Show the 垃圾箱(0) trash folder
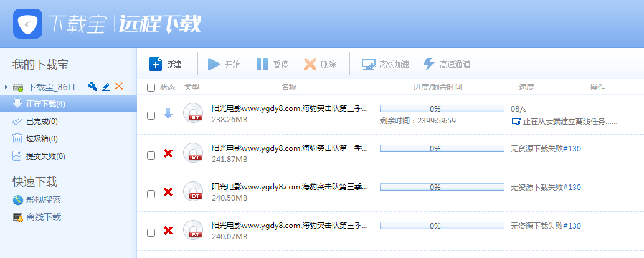 tap(43, 138)
